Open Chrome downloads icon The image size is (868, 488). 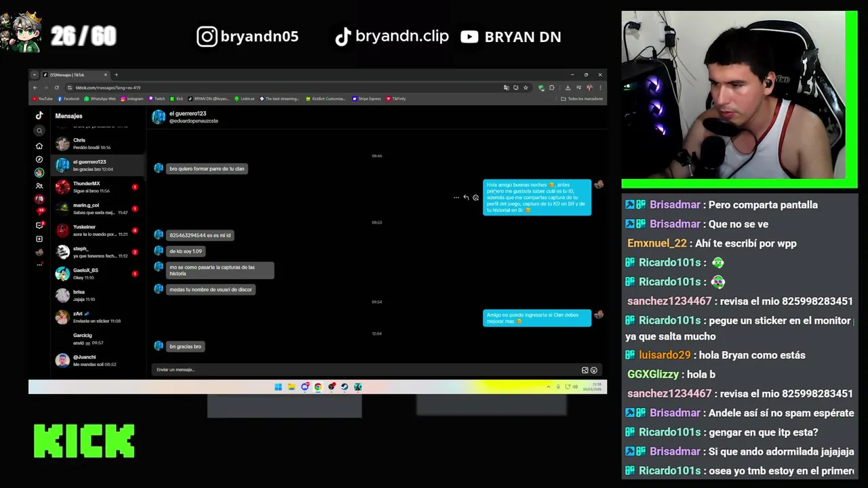(x=568, y=87)
